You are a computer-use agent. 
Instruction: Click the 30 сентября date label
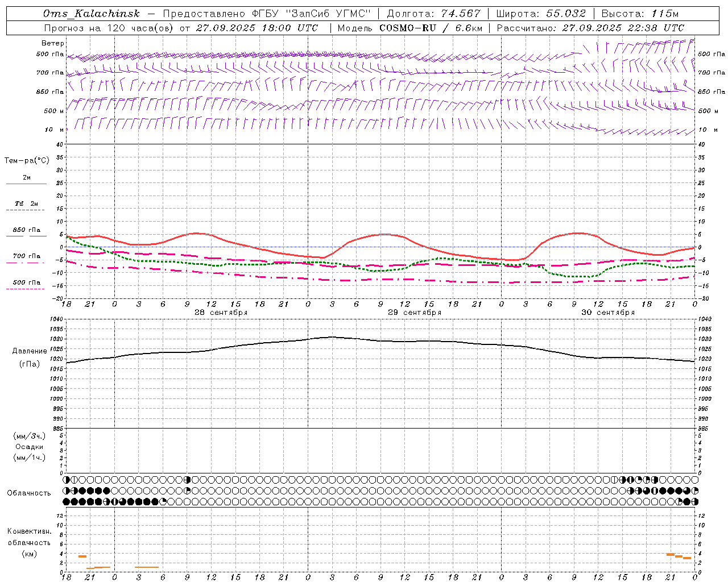point(608,313)
